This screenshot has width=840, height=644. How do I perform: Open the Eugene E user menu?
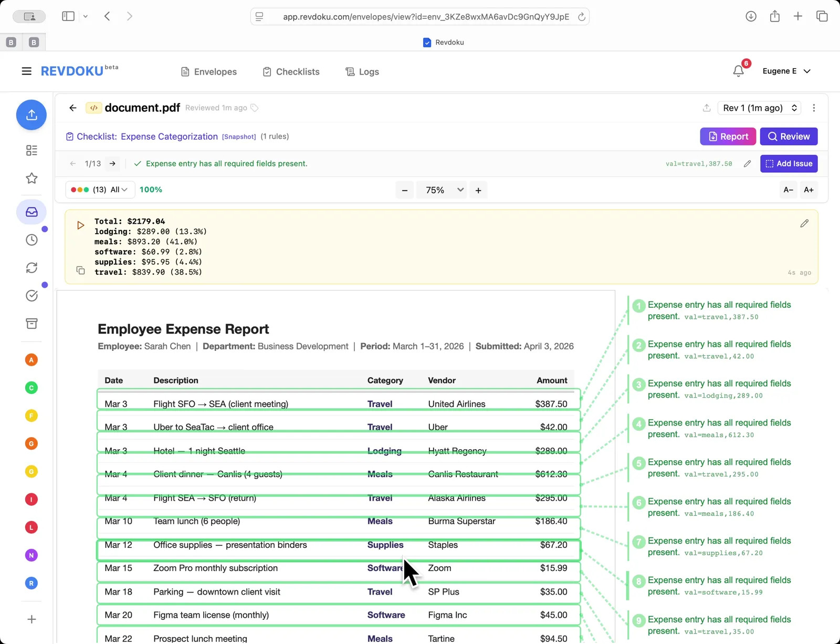point(786,71)
